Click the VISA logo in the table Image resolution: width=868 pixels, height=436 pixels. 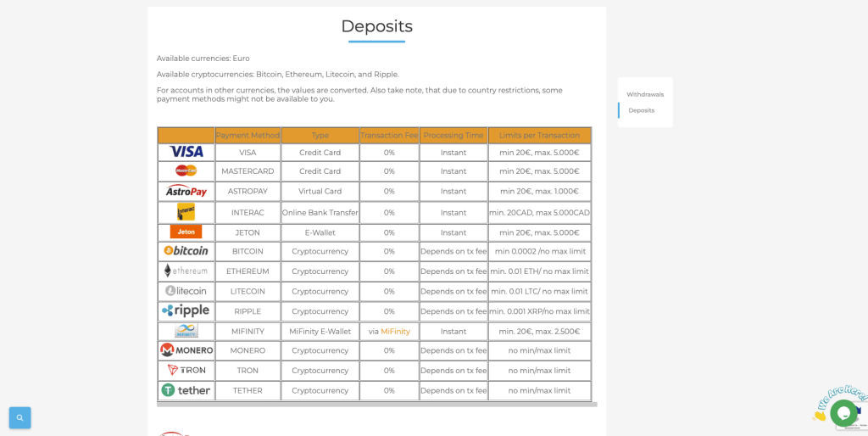(x=186, y=152)
